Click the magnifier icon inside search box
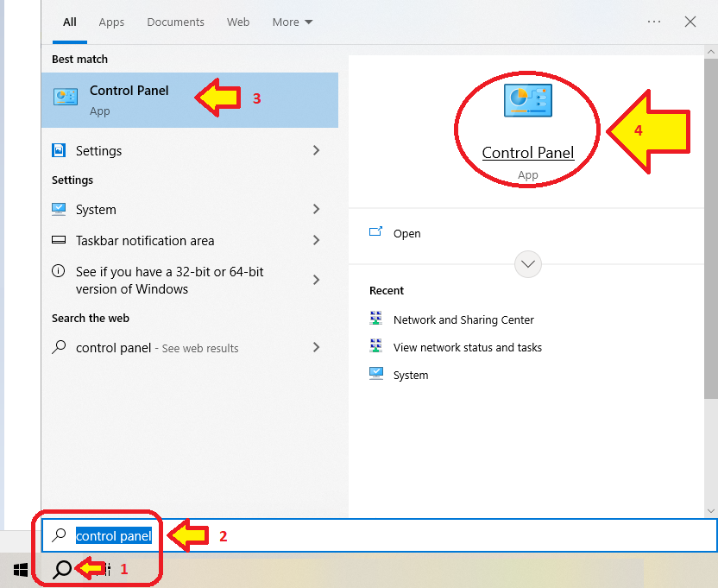Viewport: 718px width, 588px height. click(59, 534)
